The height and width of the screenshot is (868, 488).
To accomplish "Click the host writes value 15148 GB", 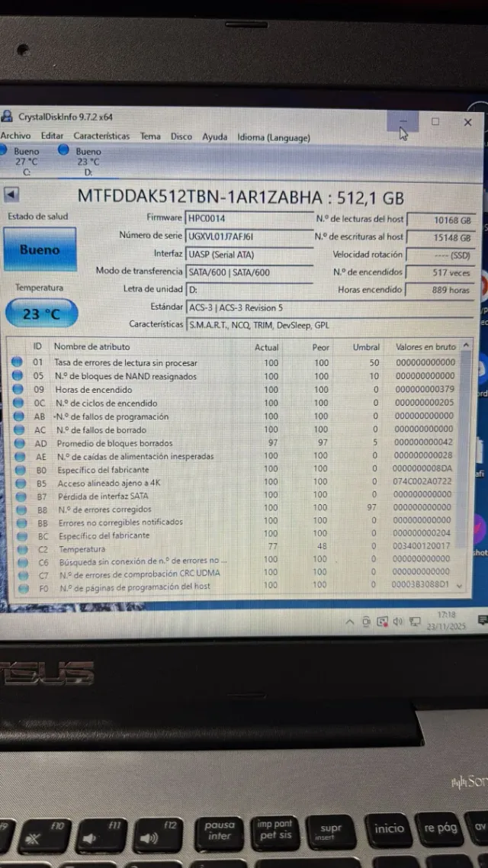I will (441, 237).
